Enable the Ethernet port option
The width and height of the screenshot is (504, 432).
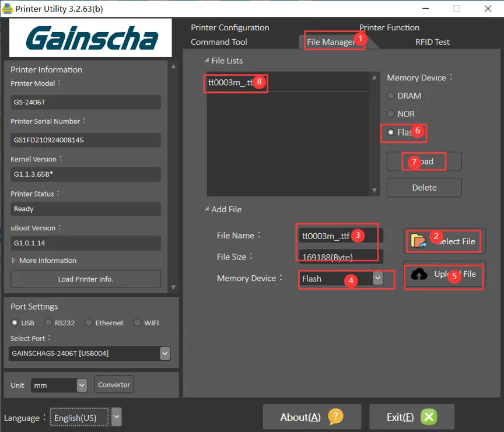[89, 322]
